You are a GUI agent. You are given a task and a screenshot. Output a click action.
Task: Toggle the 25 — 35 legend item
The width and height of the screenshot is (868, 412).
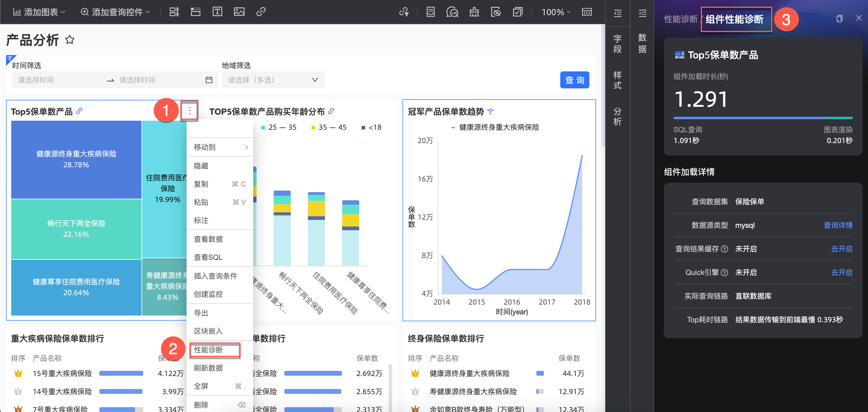[279, 128]
